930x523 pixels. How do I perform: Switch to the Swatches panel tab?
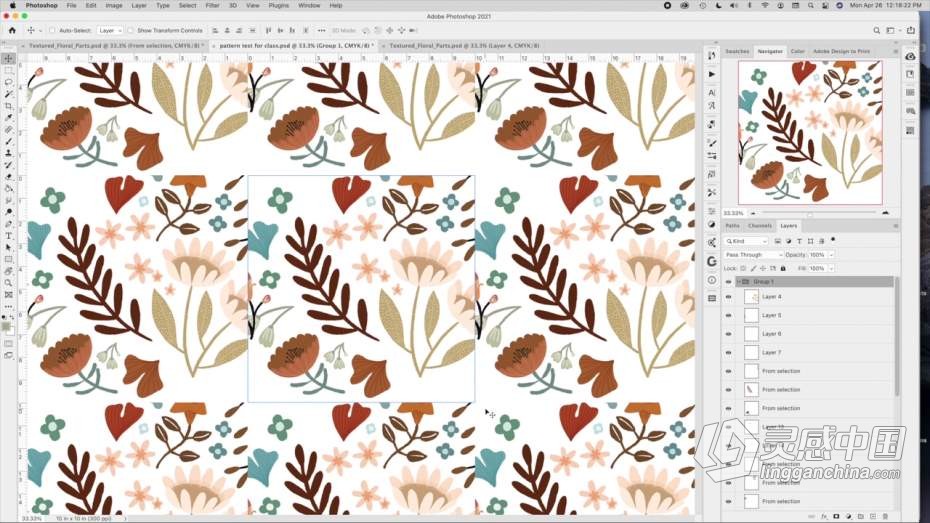(737, 52)
